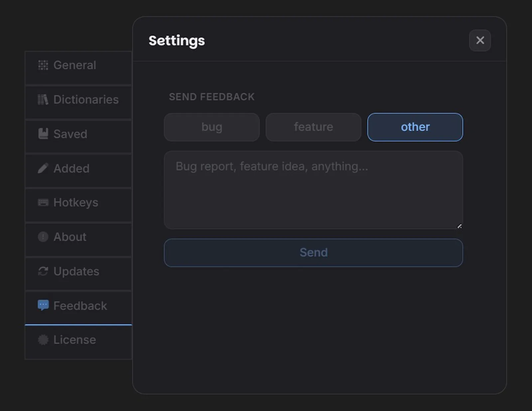Click the License badge icon
The image size is (532, 411).
pyautogui.click(x=43, y=340)
